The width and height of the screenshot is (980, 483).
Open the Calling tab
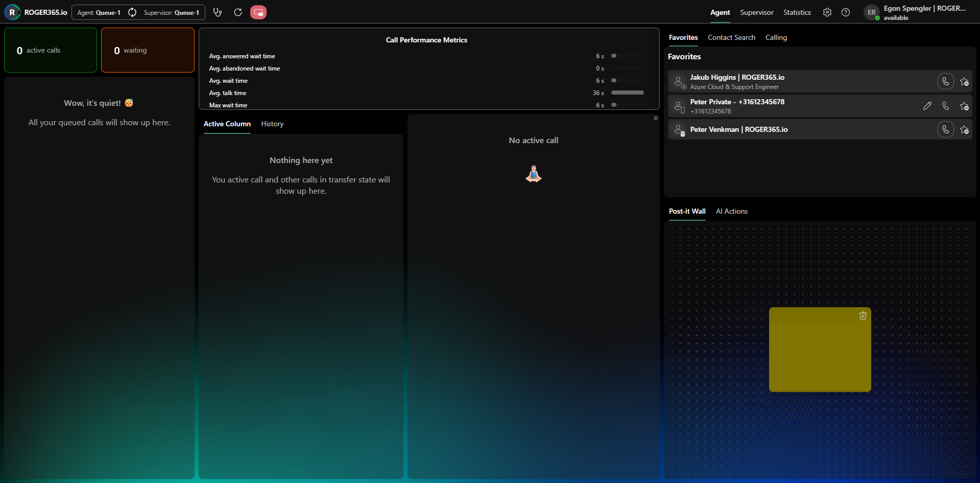click(x=776, y=37)
